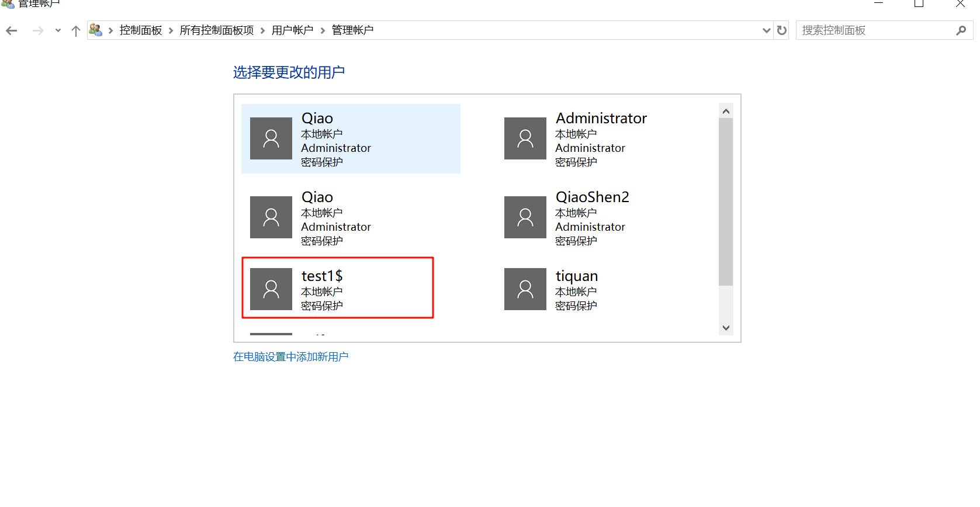Select the QiaoShen2 account avatar
Image resolution: width=980 pixels, height=507 pixels.
point(525,217)
